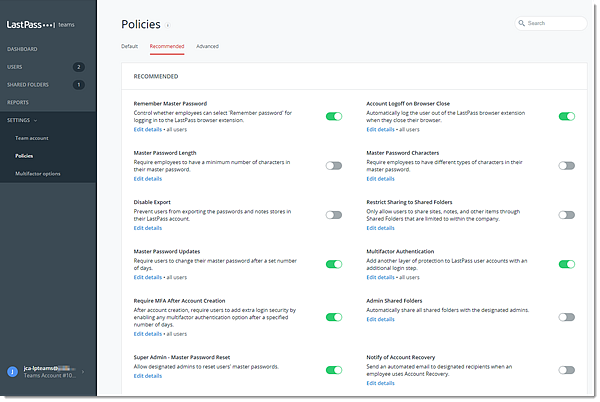The image size is (600, 402).
Task: Edit details for Master Password Length
Action: [148, 179]
